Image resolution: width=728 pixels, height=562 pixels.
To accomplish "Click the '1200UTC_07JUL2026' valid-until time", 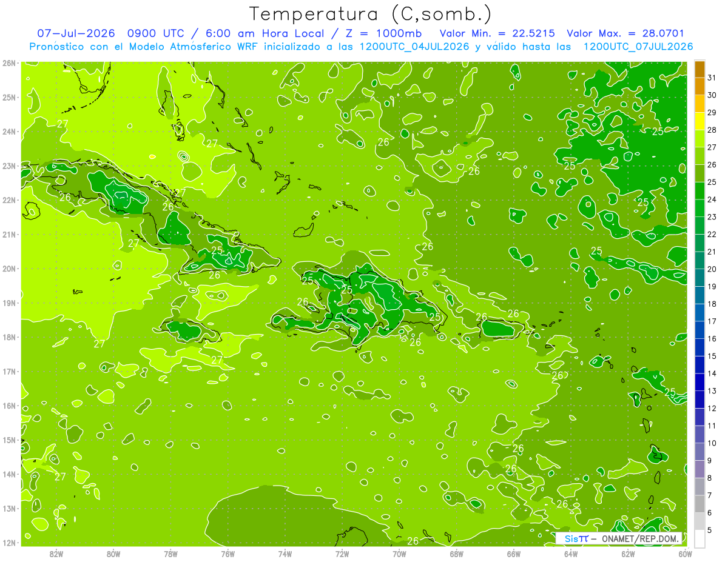I will tap(638, 47).
